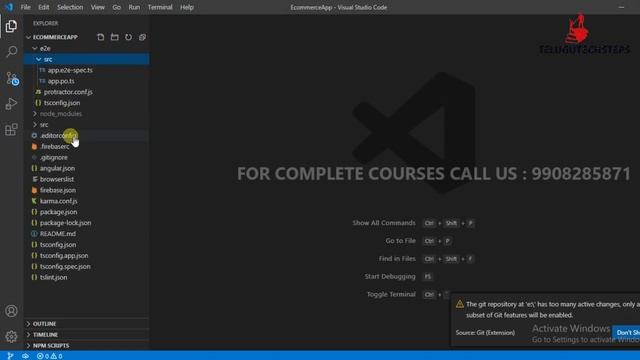Screen dimensions: 640x360
Task: Open the Go menu
Action: point(116,7)
